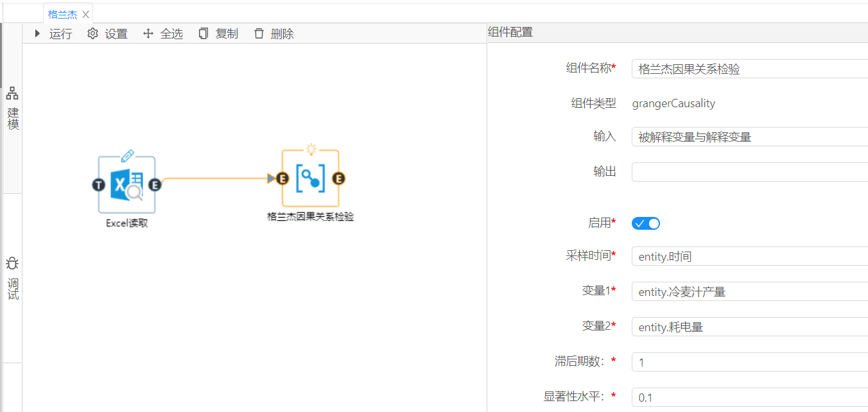
Task: Click the Excel读取 node icon
Action: (x=126, y=185)
